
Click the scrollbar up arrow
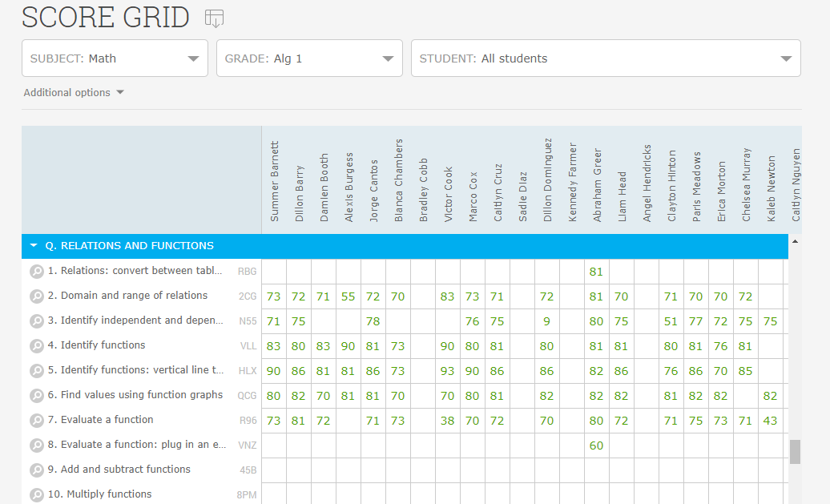[795, 241]
